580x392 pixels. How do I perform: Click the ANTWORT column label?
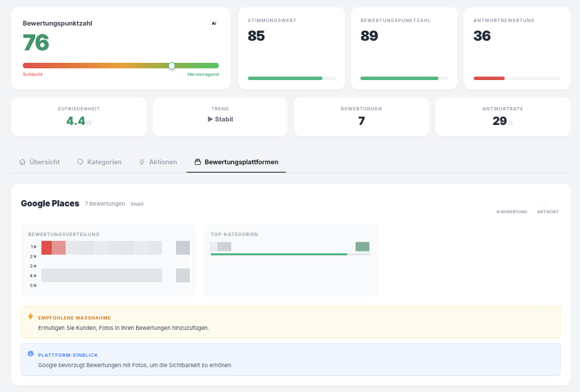click(548, 212)
